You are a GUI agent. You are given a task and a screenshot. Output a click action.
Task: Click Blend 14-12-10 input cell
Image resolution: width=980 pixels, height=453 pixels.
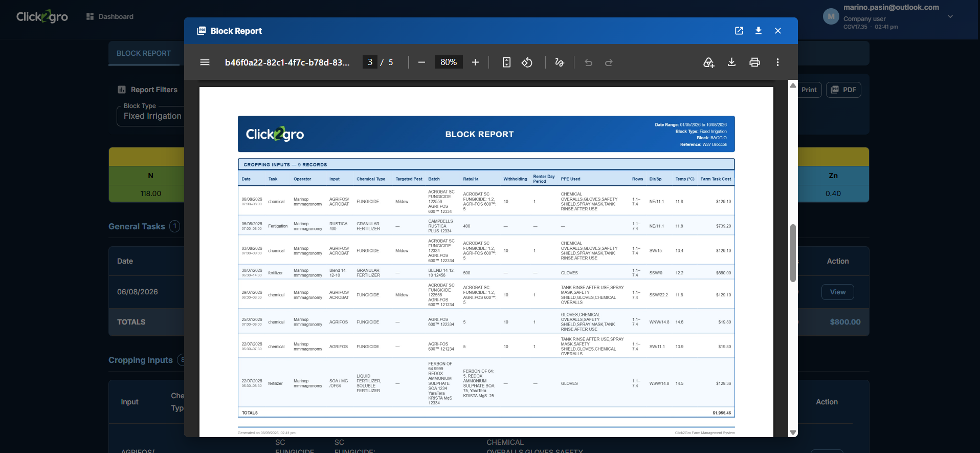338,273
